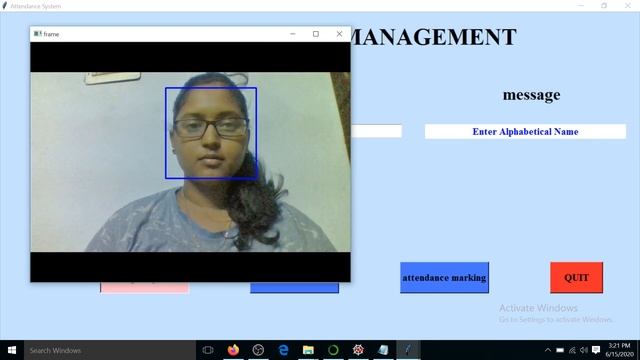Image resolution: width=640 pixels, height=360 pixels.
Task: Open Firefox from the taskbar
Action: coord(233,350)
